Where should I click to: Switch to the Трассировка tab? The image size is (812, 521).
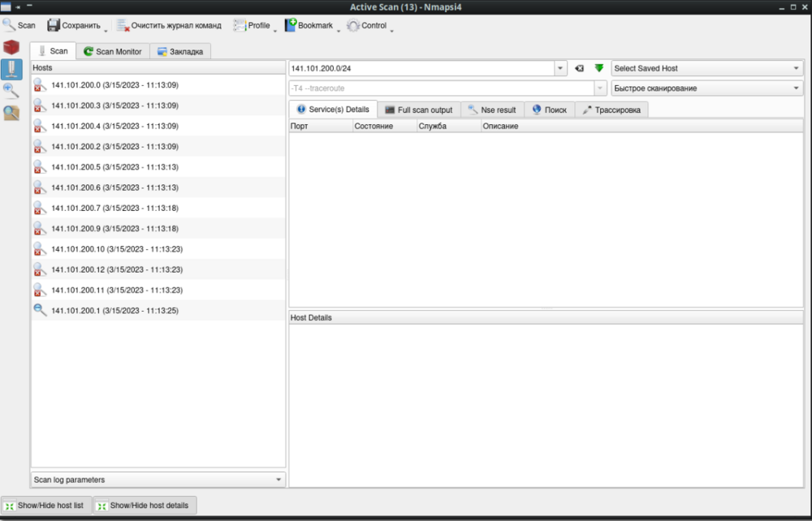pyautogui.click(x=611, y=110)
